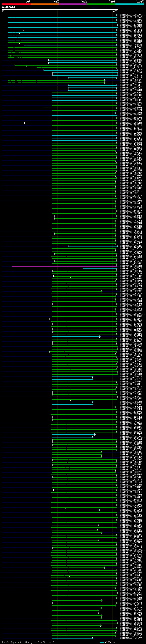Click UniRef100_Q1JZG7 hit name
Screen dimensions: 146x644
pos(131,316)
